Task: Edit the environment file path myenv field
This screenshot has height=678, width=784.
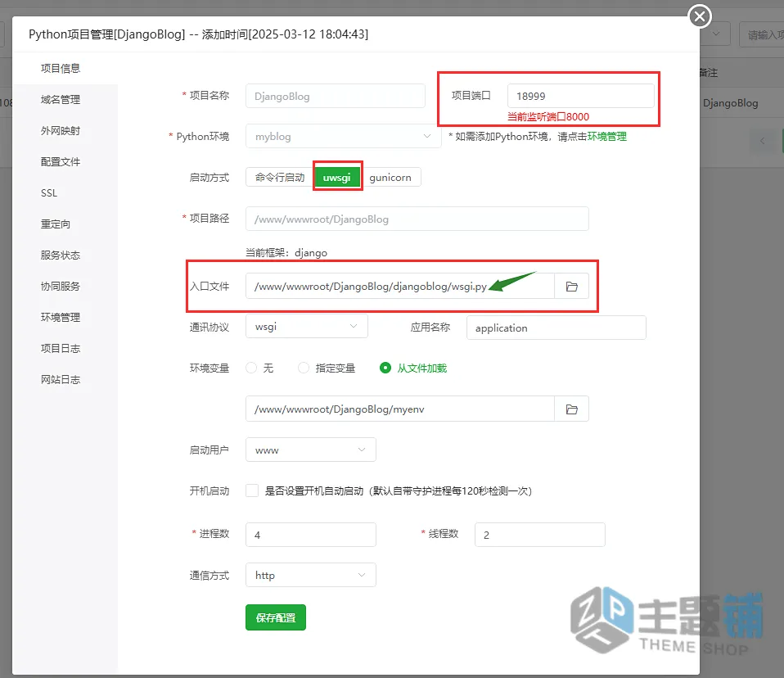Action: (400, 409)
